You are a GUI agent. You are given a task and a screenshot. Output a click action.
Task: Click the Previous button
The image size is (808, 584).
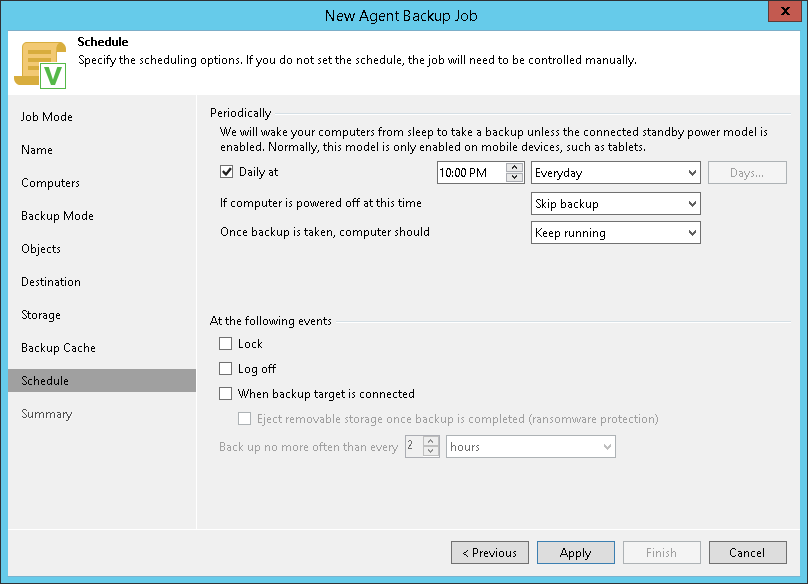click(x=490, y=553)
